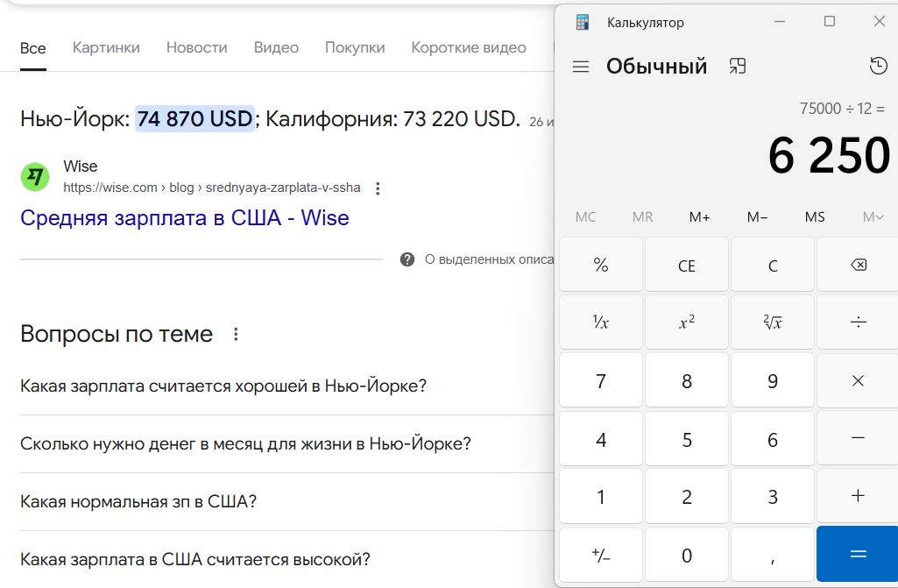Switch to the Новости search tab

click(x=196, y=47)
